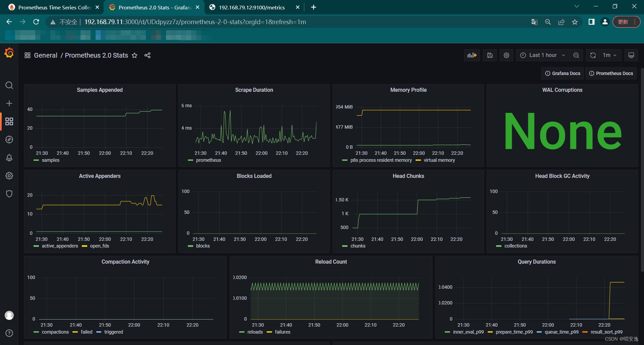Open the Head Block GC Activity menu
Viewport: 644px width, 345px height.
(562, 176)
